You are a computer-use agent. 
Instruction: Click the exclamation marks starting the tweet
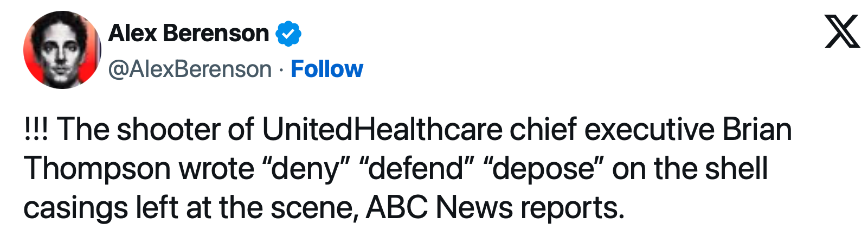36,130
